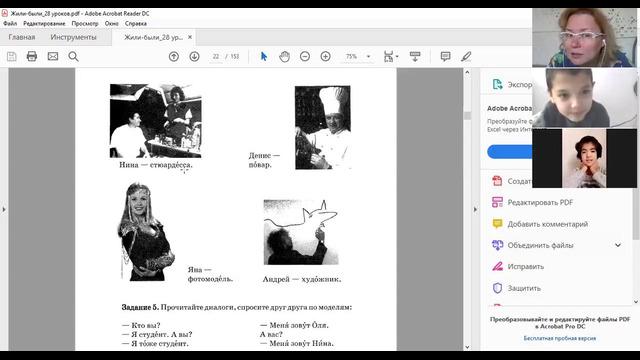The image size is (640, 360).
Task: Open the Файл menu
Action: tap(10, 24)
